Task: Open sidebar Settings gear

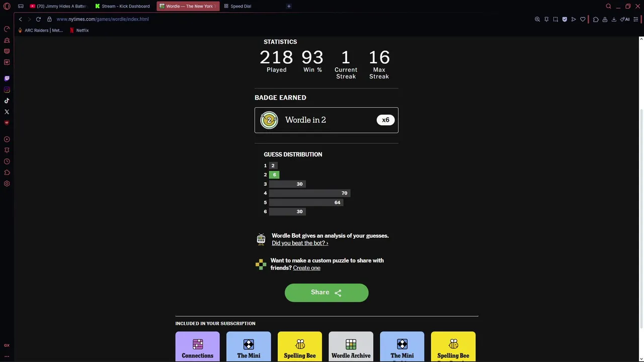Action: pyautogui.click(x=7, y=184)
